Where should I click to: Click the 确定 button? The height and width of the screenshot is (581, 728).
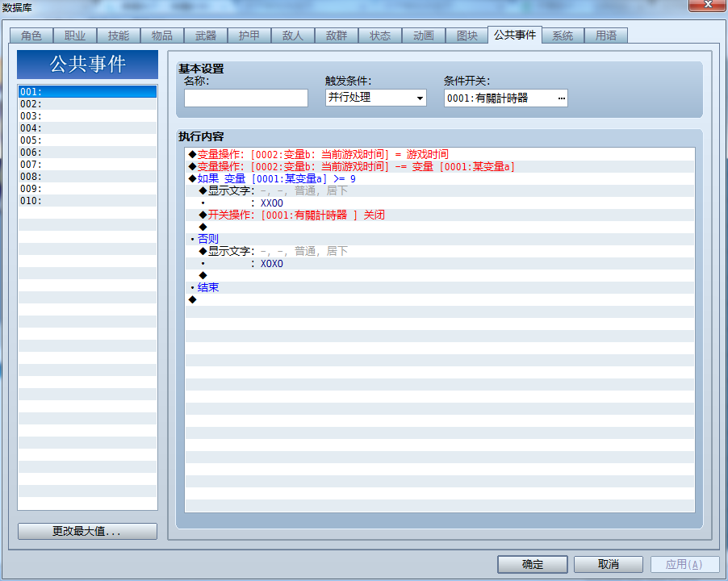click(x=533, y=564)
